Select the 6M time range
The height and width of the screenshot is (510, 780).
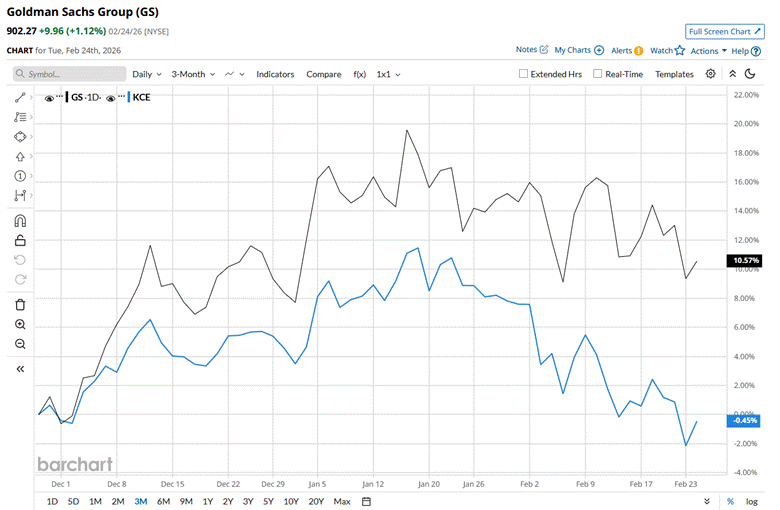tap(163, 501)
